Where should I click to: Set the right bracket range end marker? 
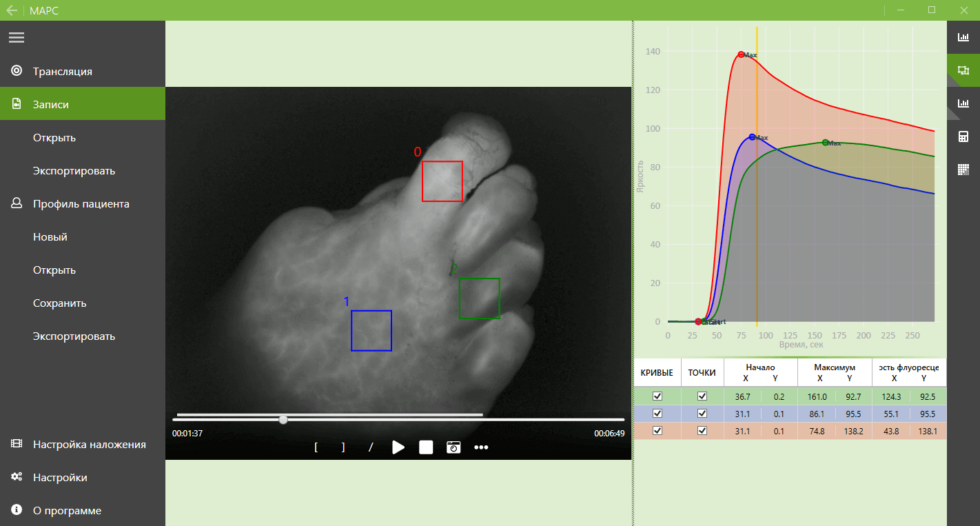[x=343, y=447]
